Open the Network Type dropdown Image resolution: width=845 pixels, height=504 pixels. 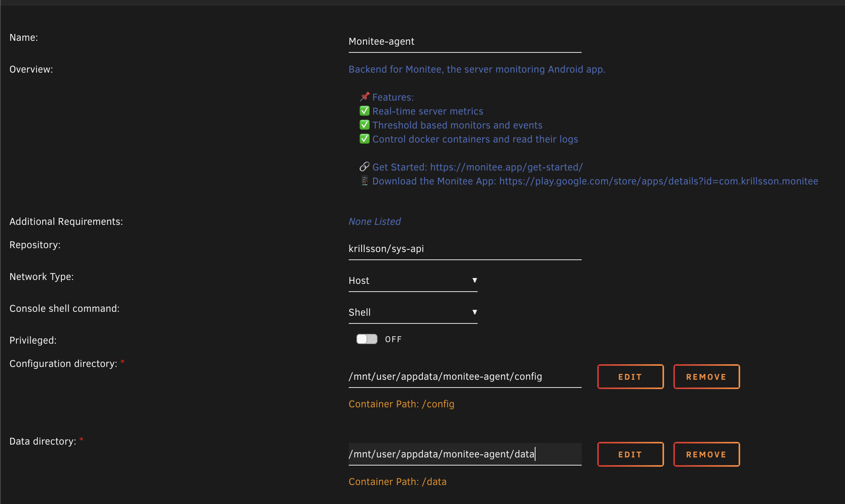413,281
